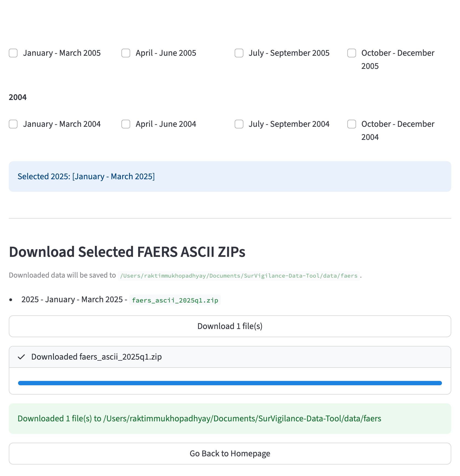Tick October - December 2005 checkbox
The width and height of the screenshot is (460, 476).
(352, 53)
